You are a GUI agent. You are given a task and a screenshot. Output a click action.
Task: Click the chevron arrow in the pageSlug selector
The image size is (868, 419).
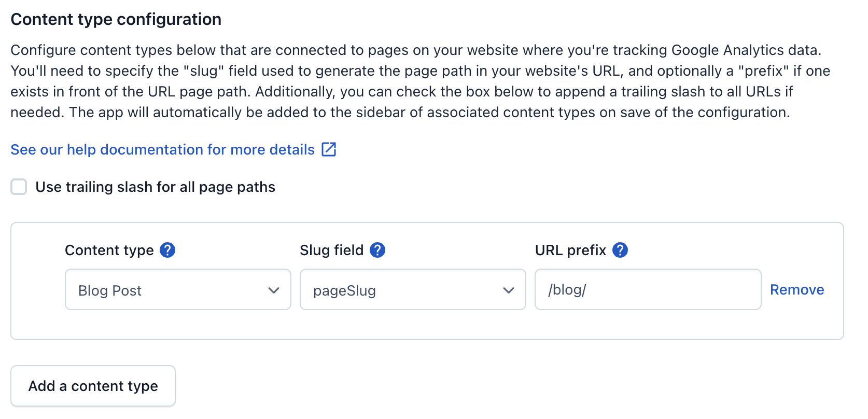509,290
